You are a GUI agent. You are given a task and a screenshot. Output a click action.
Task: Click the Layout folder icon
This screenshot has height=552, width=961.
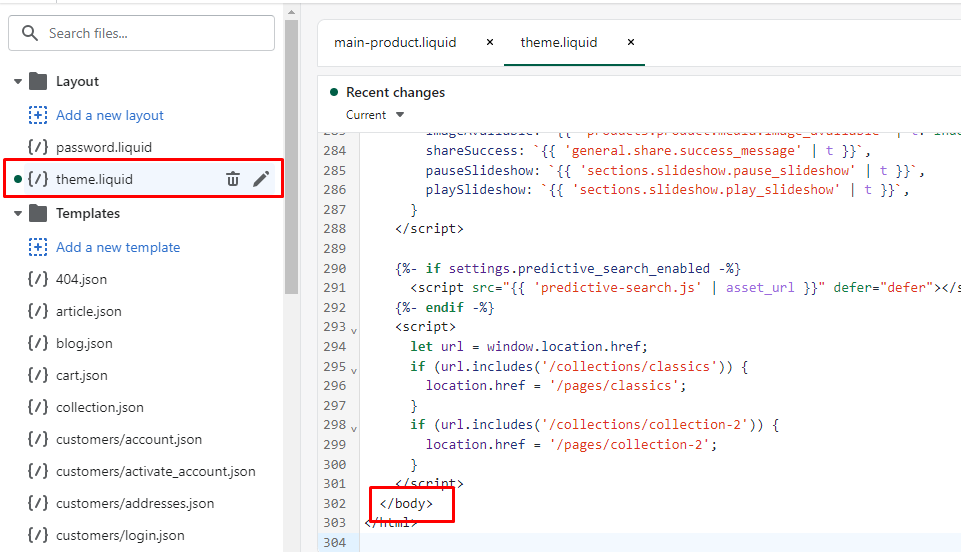click(38, 81)
